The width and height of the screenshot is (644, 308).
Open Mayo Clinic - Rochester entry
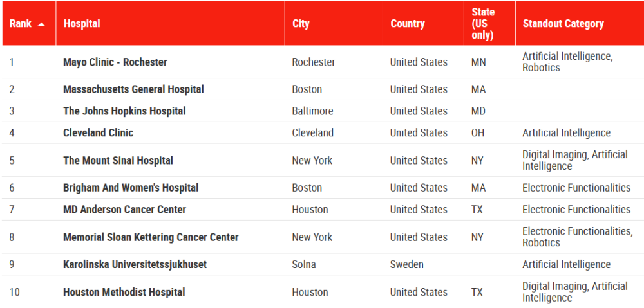pos(115,62)
